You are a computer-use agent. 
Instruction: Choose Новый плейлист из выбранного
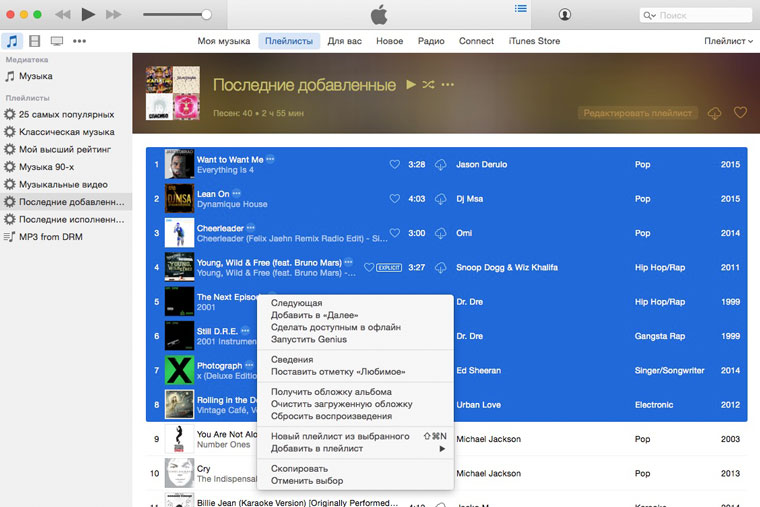point(355,436)
